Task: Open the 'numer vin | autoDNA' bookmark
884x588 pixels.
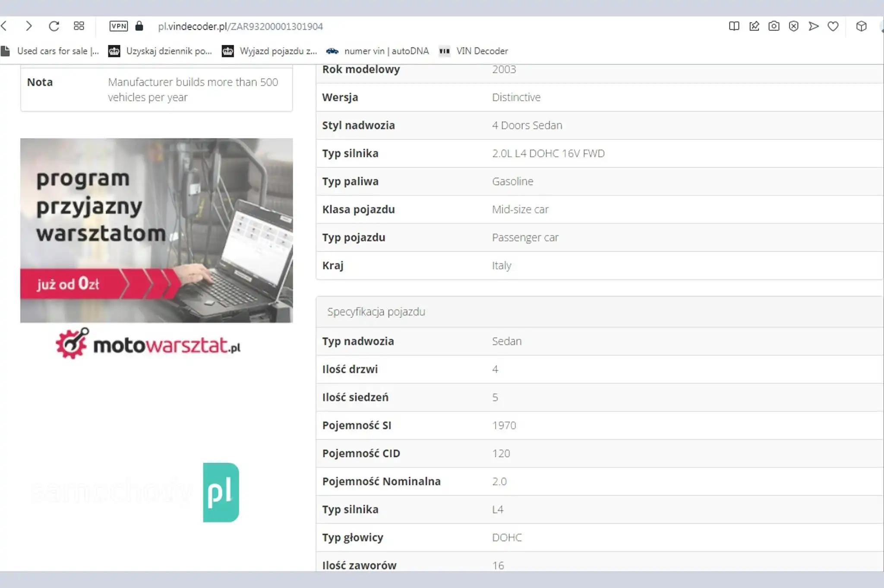Action: pos(378,51)
